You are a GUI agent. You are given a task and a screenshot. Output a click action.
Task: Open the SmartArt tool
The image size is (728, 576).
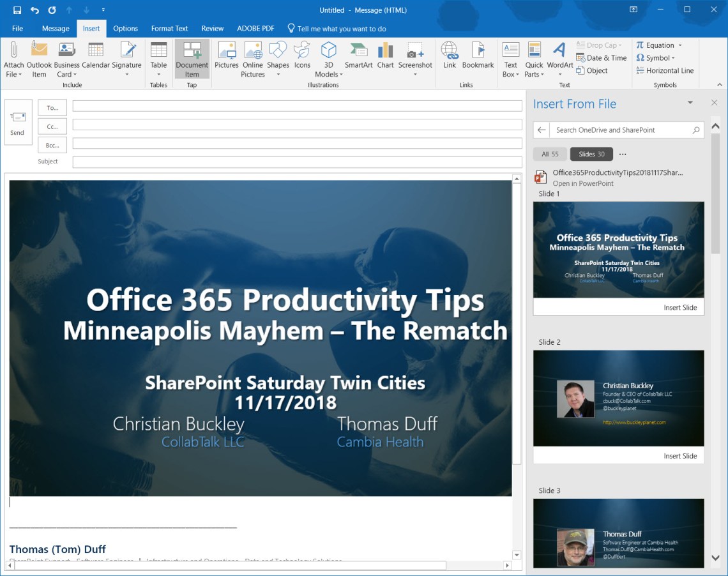click(x=358, y=56)
